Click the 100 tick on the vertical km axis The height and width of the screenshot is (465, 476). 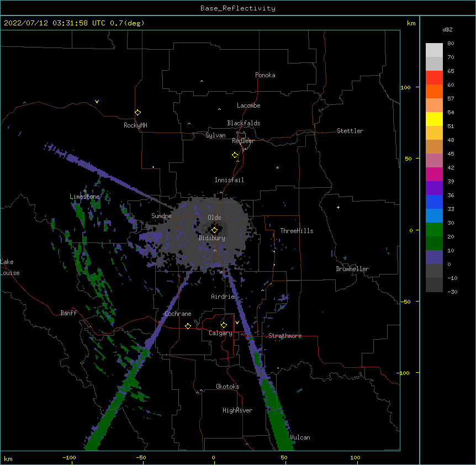pyautogui.click(x=405, y=87)
